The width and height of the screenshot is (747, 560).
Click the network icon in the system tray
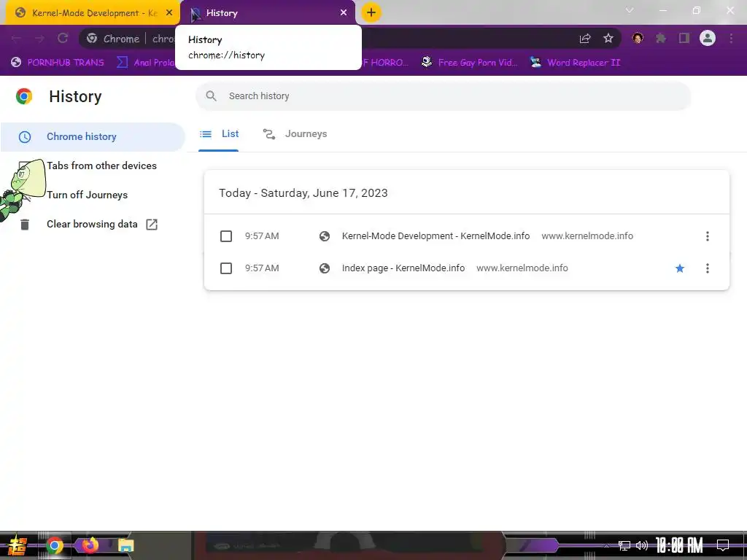click(x=624, y=545)
